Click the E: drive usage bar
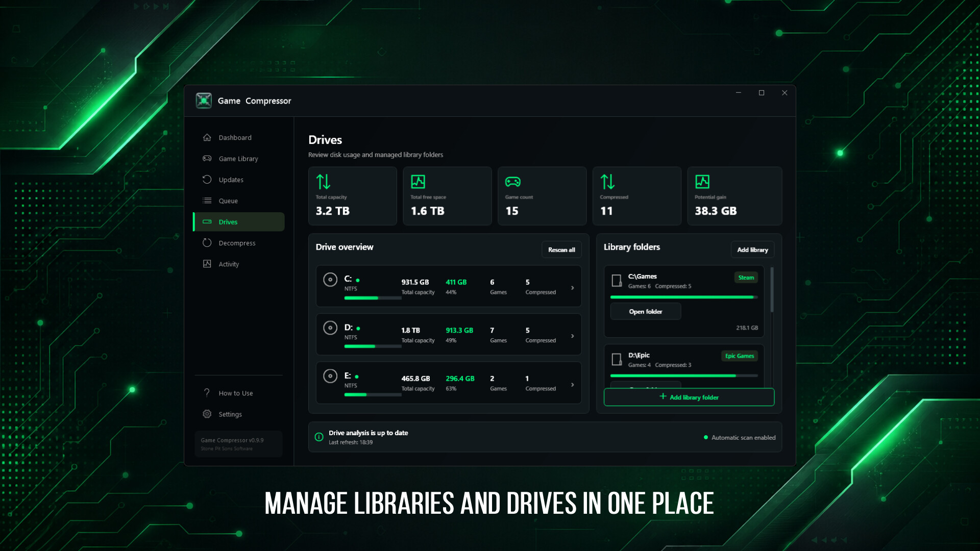The image size is (980, 551). (x=373, y=394)
